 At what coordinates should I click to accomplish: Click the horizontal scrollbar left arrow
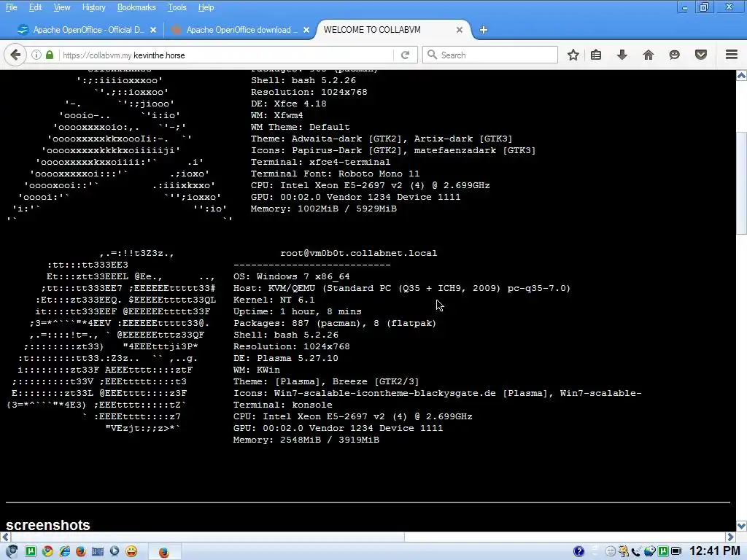click(5, 537)
